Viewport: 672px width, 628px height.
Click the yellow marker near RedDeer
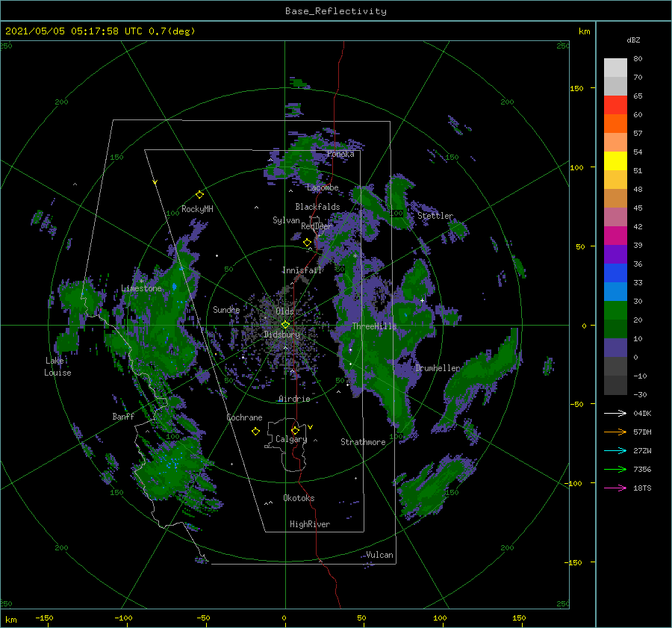coord(307,243)
